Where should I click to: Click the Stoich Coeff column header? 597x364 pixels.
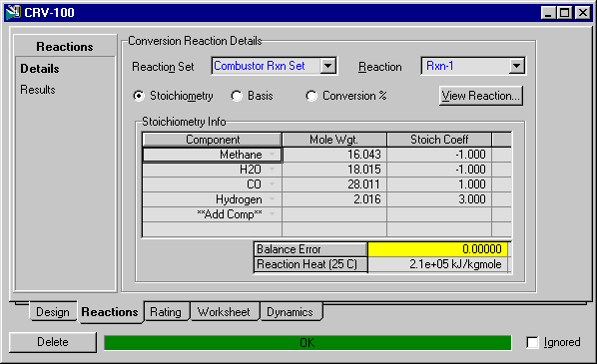pos(439,140)
